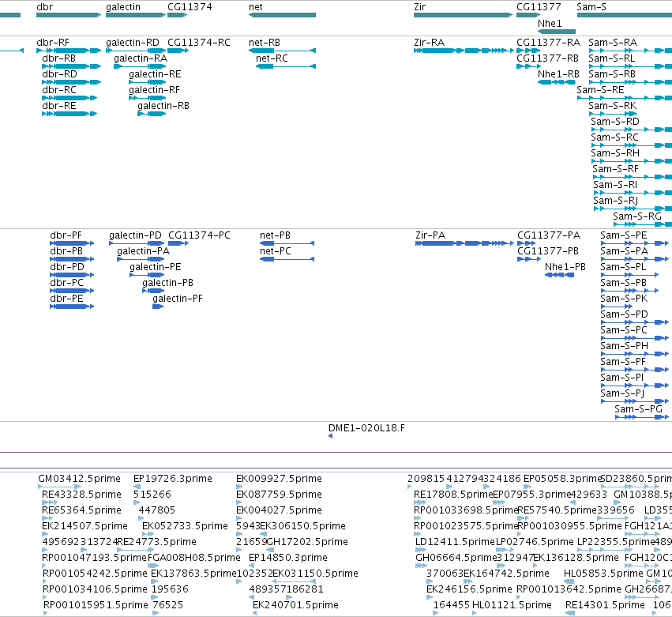Viewport: 672px width, 617px height.
Task: Select EST RE43328.5prime
Action: click(50, 502)
